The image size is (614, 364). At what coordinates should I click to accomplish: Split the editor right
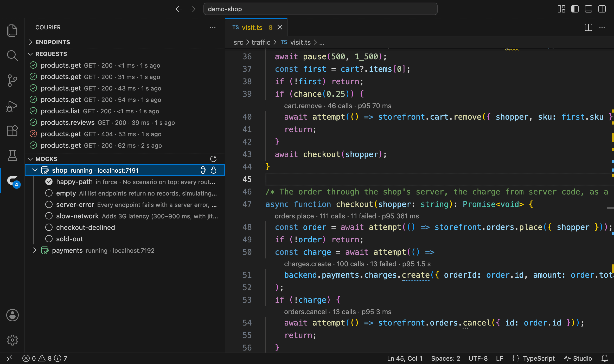pos(589,27)
